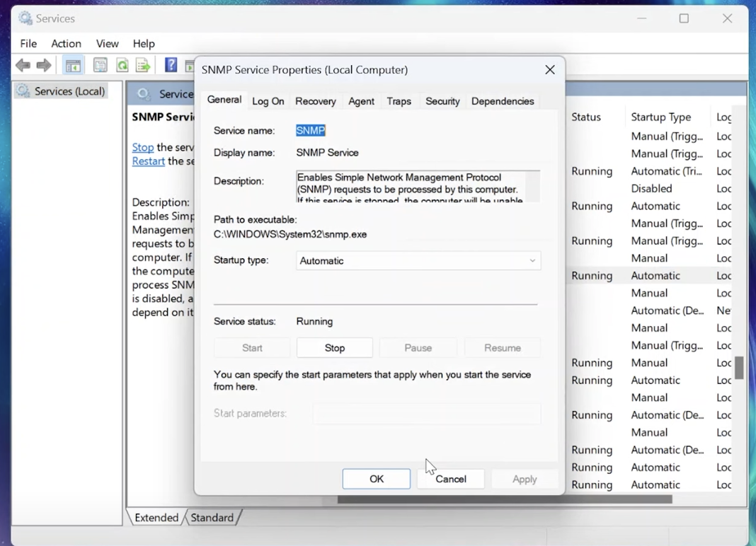Open the View menu
The width and height of the screenshot is (756, 546).
coord(107,43)
